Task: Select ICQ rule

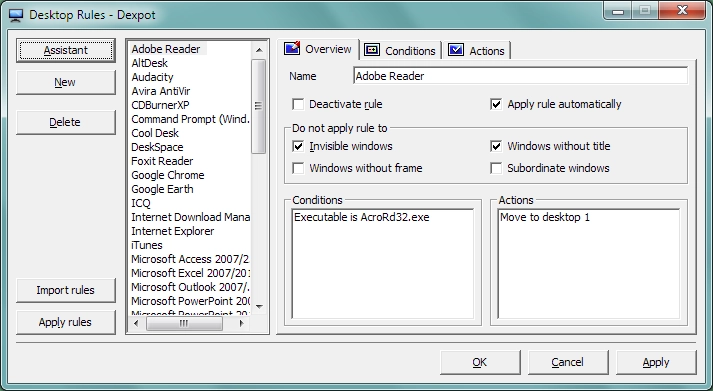Action: pos(141,204)
